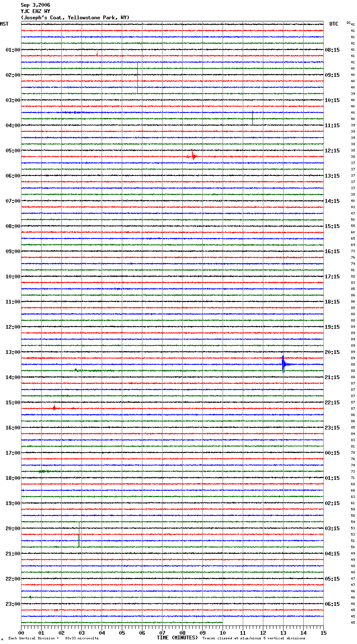The height and width of the screenshot is (644, 357).
Task: Click the UTC column header
Action: click(x=334, y=24)
